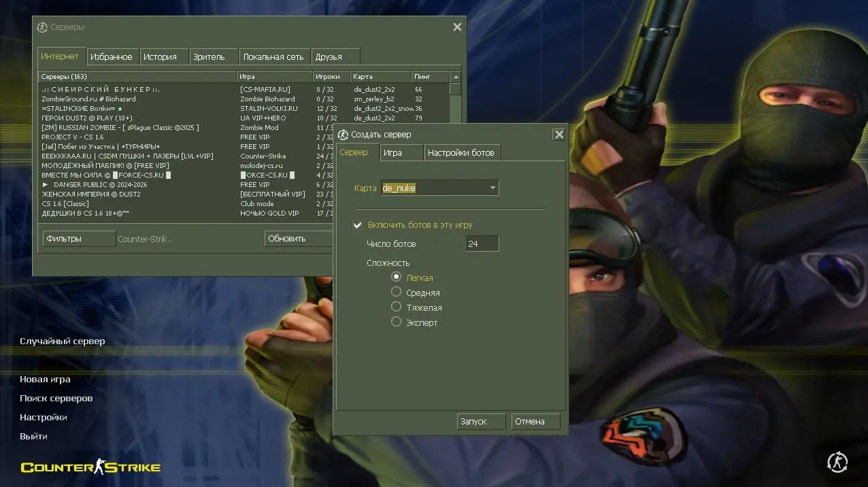Click the icon in the Создать сервер title bar
The height and width of the screenshot is (487, 868).
[x=343, y=135]
